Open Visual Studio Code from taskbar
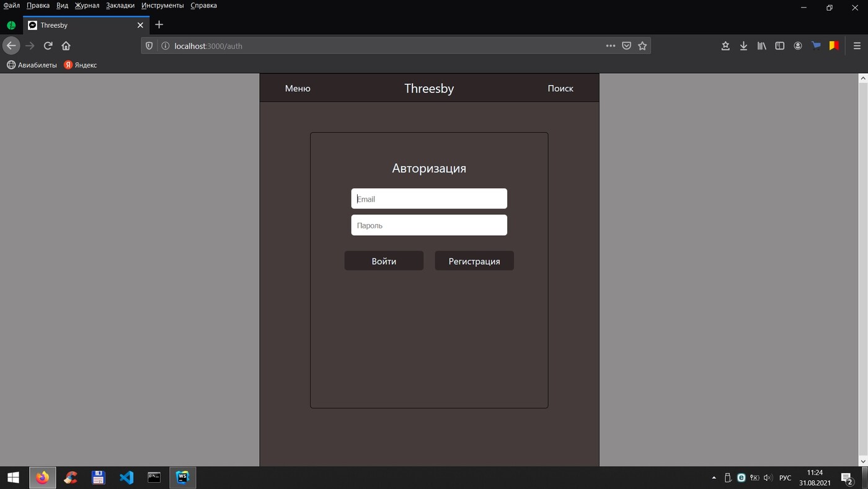868x489 pixels. (x=126, y=478)
